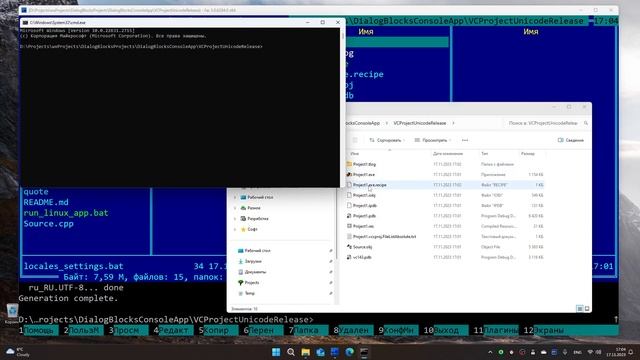The image size is (640, 360).
Task: Click the VCProjectUnicodeRelease breadcrumb in Explorer
Action: point(420,123)
